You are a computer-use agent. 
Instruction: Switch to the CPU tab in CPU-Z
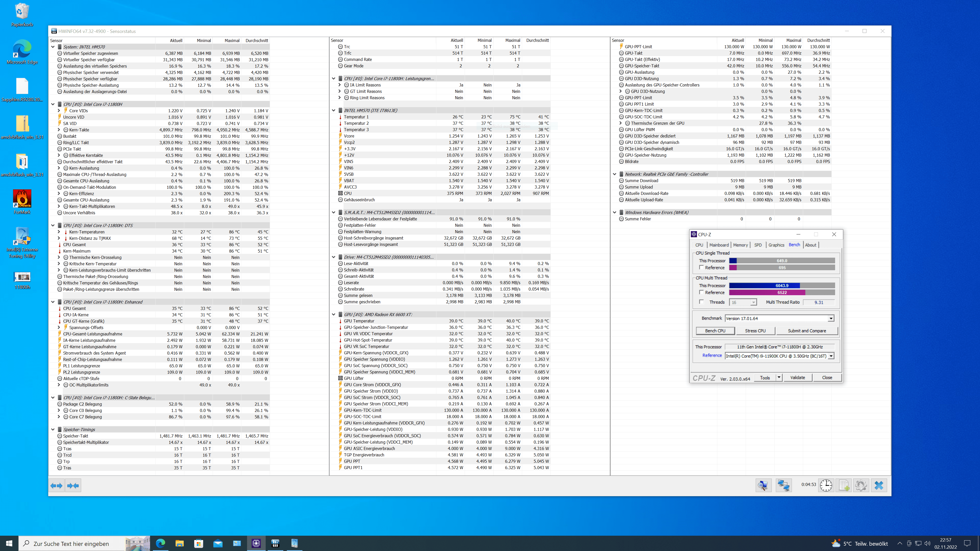[699, 245]
